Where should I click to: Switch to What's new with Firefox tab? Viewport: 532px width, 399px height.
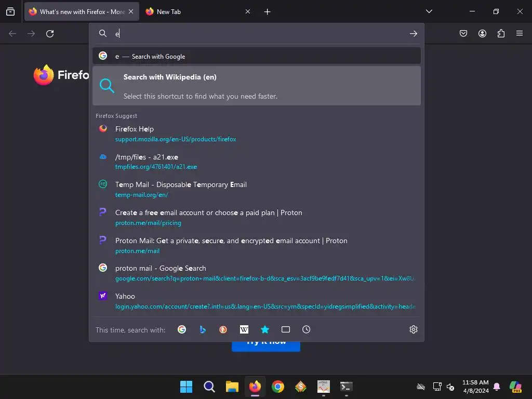click(x=82, y=11)
